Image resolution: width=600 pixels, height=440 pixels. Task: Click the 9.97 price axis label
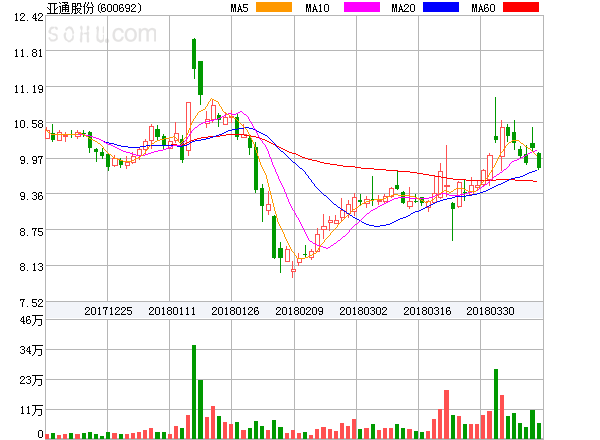tap(31, 159)
